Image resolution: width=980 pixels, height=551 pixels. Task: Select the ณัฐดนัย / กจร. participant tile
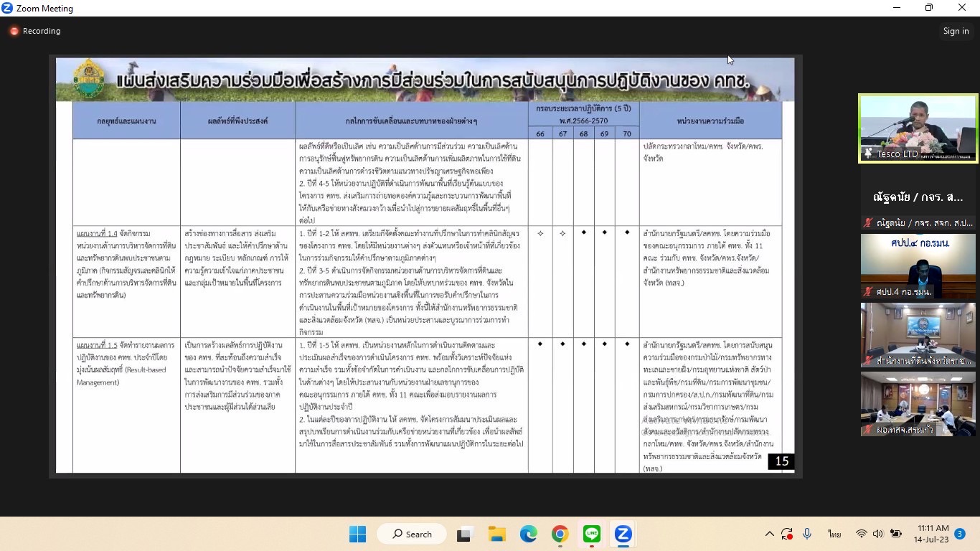coord(918,196)
